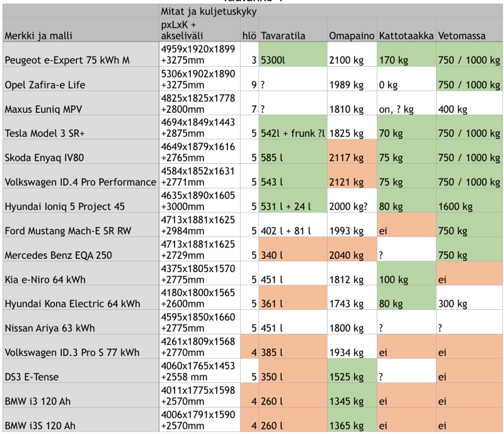
Task: Select the "542l + frunk ?l" cell
Action: coord(292,133)
